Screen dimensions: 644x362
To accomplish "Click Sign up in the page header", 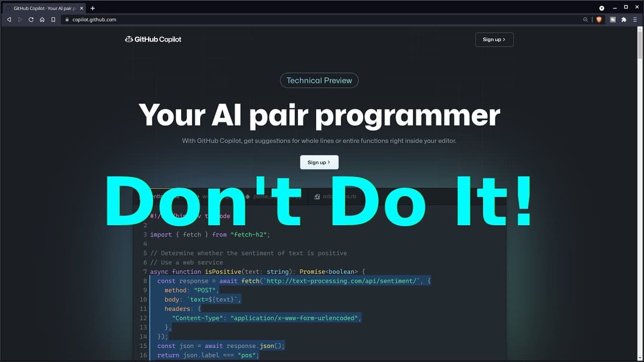I will coord(494,40).
